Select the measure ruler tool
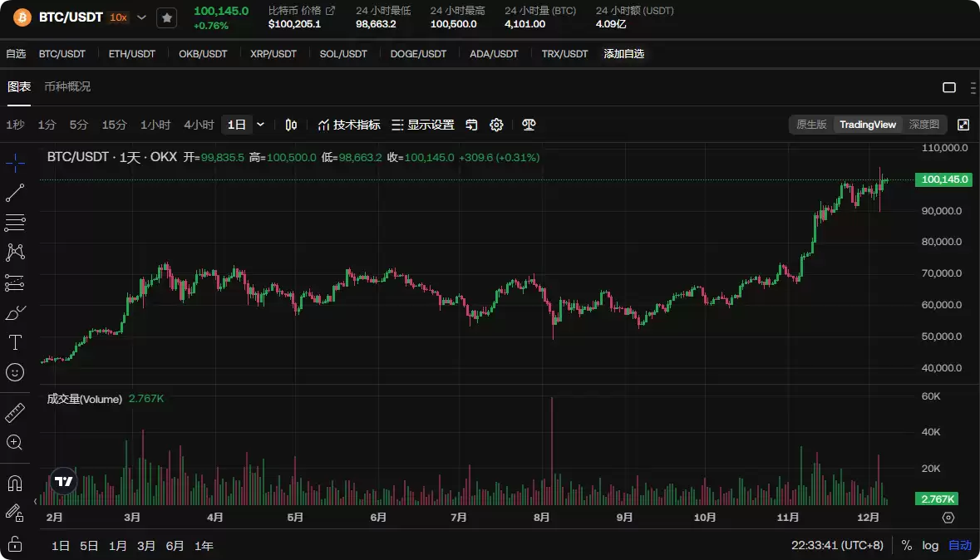980x560 pixels. pos(15,412)
